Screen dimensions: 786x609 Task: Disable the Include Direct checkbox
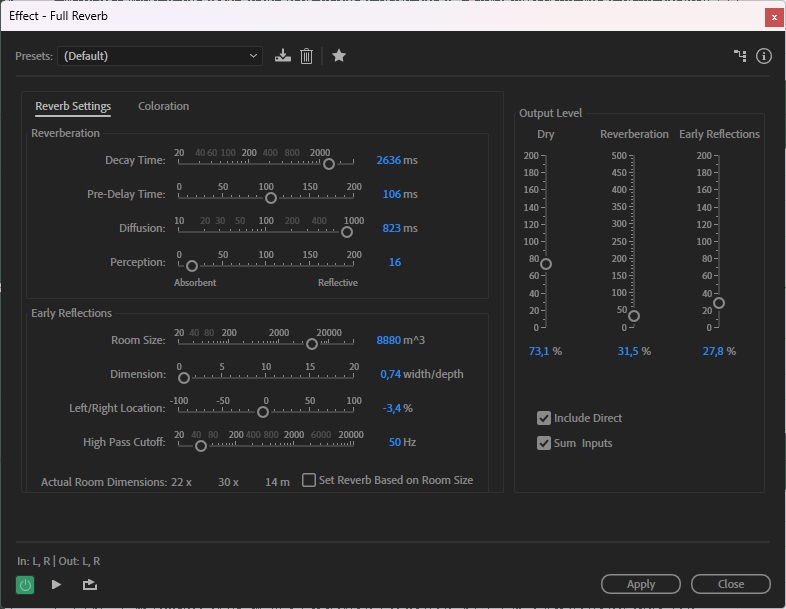pyautogui.click(x=544, y=418)
